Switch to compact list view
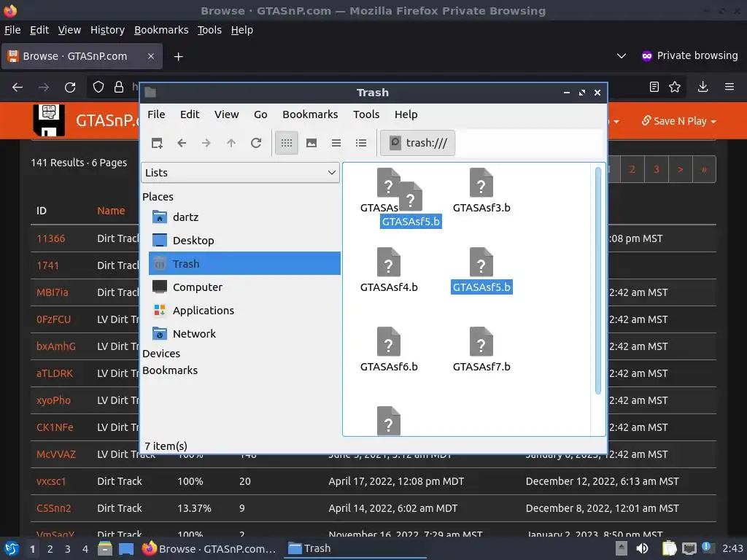The width and height of the screenshot is (747, 560). pyautogui.click(x=336, y=143)
